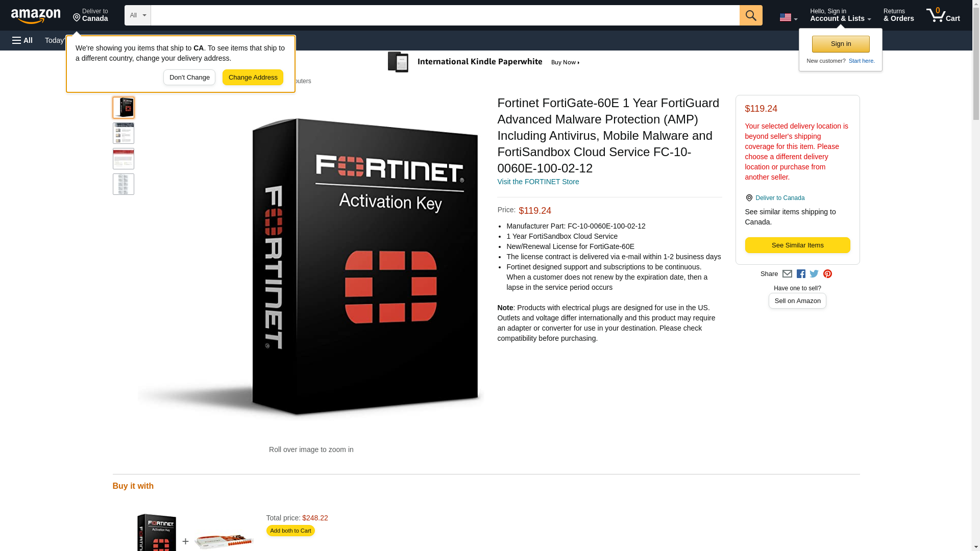Image resolution: width=980 pixels, height=551 pixels.
Task: Click Deliver to Canada in header
Action: [x=90, y=15]
